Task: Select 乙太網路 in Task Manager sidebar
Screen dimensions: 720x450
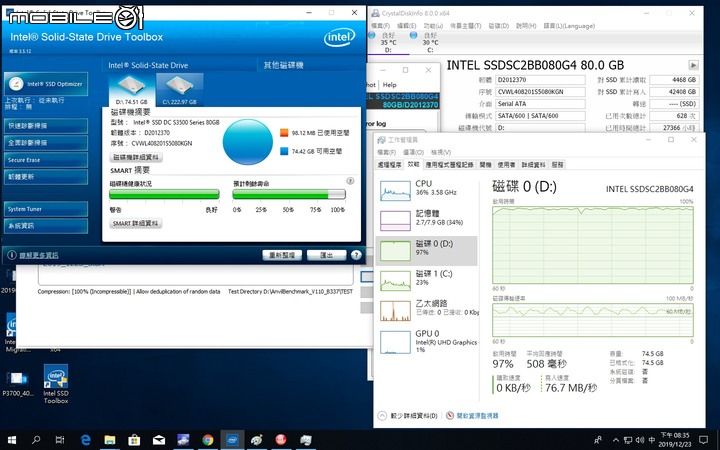Action: point(426,310)
